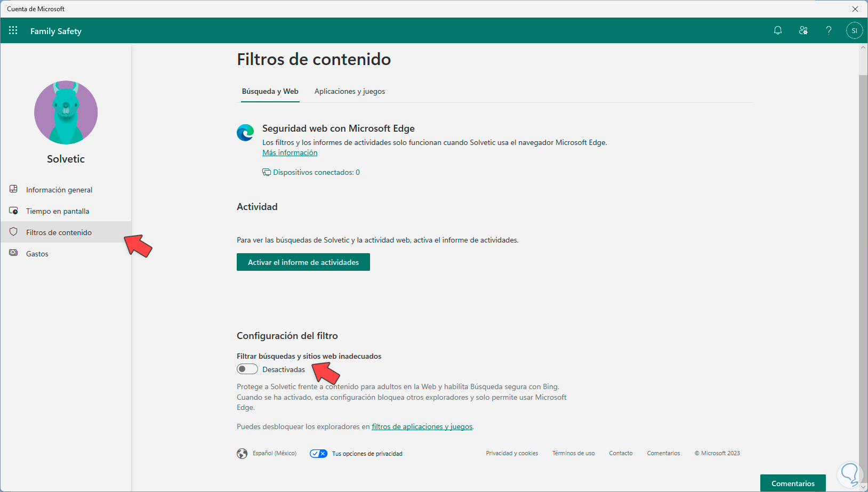
Task: Enable filter for inappropriate searches toggle
Action: coord(247,369)
